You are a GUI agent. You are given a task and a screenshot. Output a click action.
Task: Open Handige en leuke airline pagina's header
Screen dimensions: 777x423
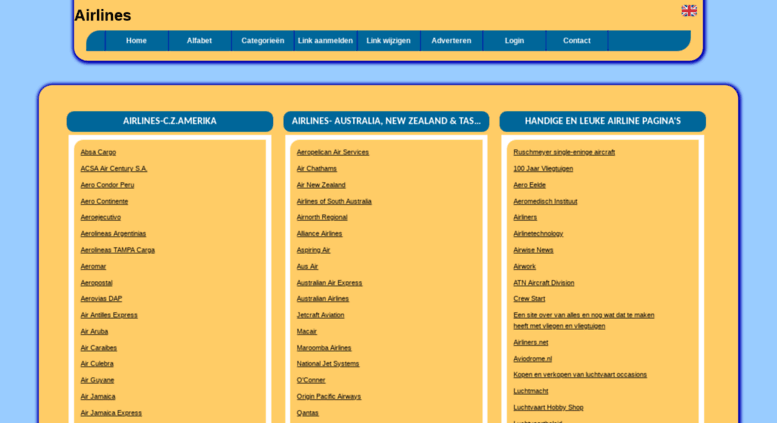pyautogui.click(x=603, y=121)
